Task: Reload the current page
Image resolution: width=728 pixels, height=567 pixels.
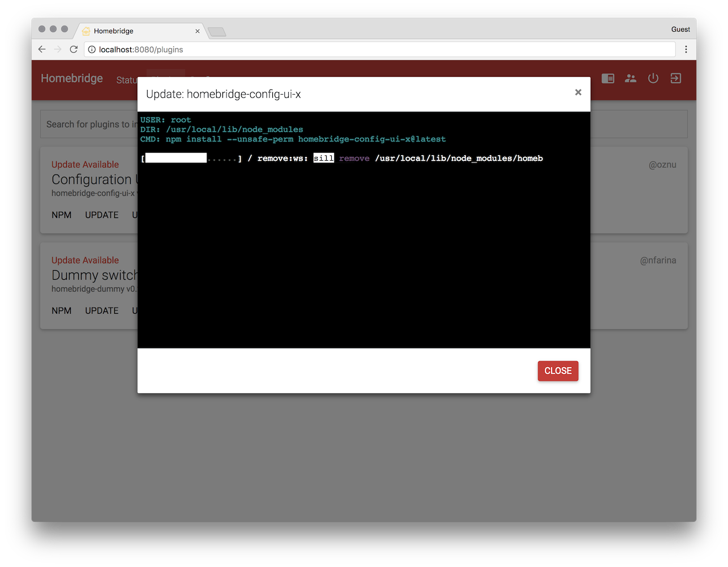Action: [x=74, y=49]
